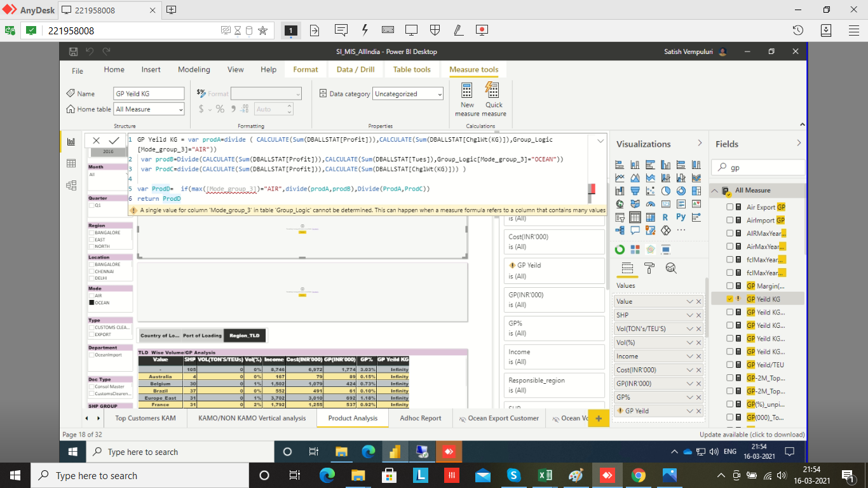Select the Gauge visualization
This screenshot has width=868, height=488.
650,204
